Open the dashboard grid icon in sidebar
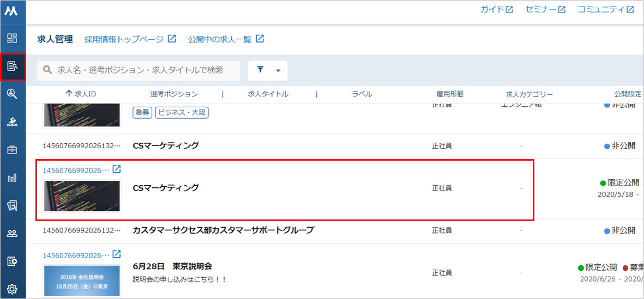This screenshot has height=299, width=644. pos(13,39)
